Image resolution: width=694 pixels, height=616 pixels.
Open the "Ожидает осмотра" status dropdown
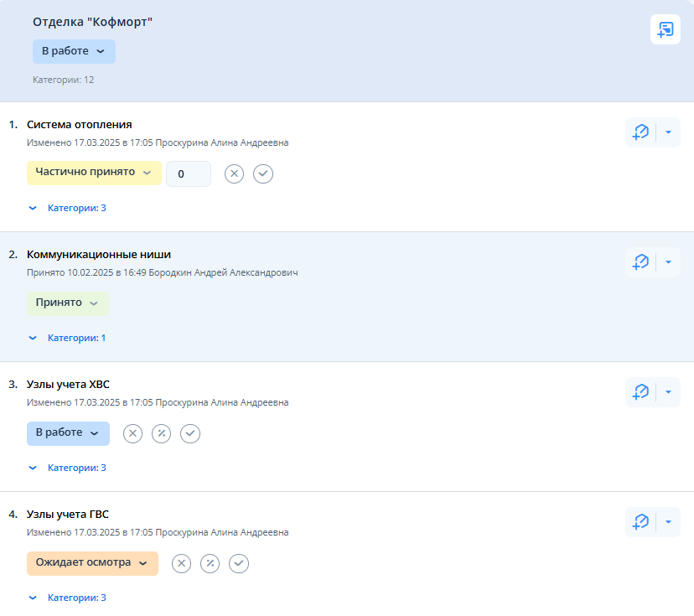coord(91,563)
